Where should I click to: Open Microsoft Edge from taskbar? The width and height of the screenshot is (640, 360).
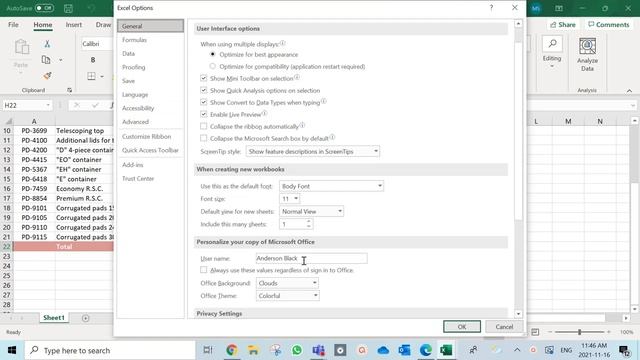tap(426, 350)
